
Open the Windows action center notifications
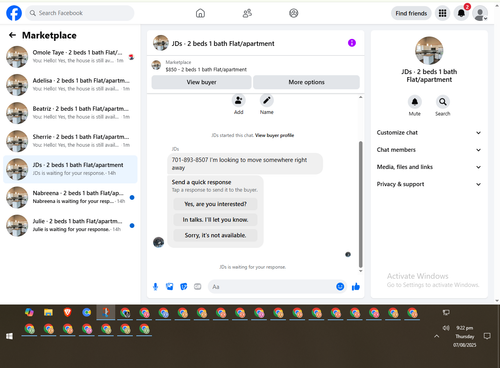[x=487, y=336]
